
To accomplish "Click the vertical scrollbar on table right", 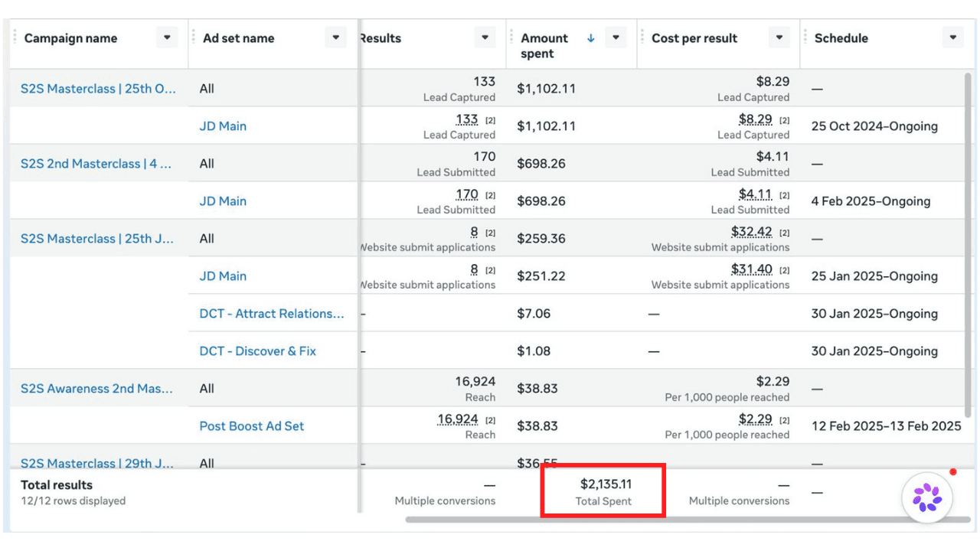I will tap(969, 245).
